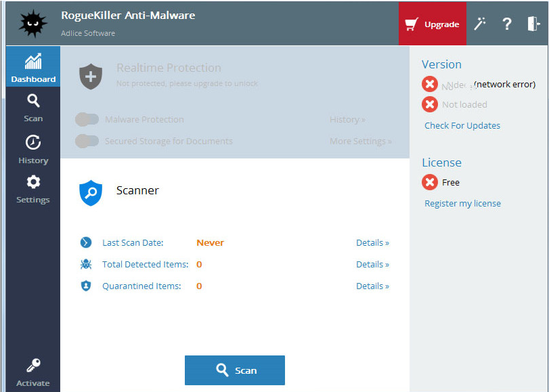Click the Register my license link

tap(462, 204)
